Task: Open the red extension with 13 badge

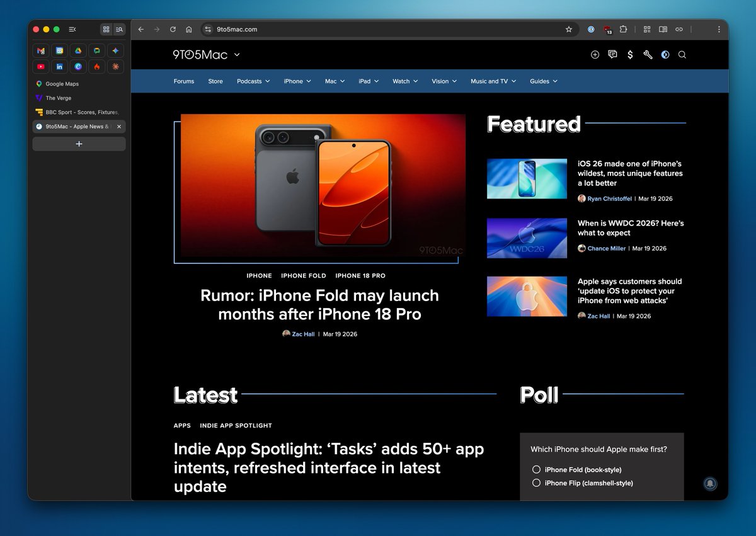Action: pyautogui.click(x=607, y=29)
